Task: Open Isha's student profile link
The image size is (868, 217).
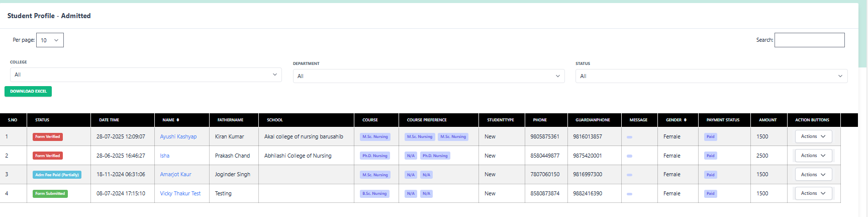Action: (164, 156)
